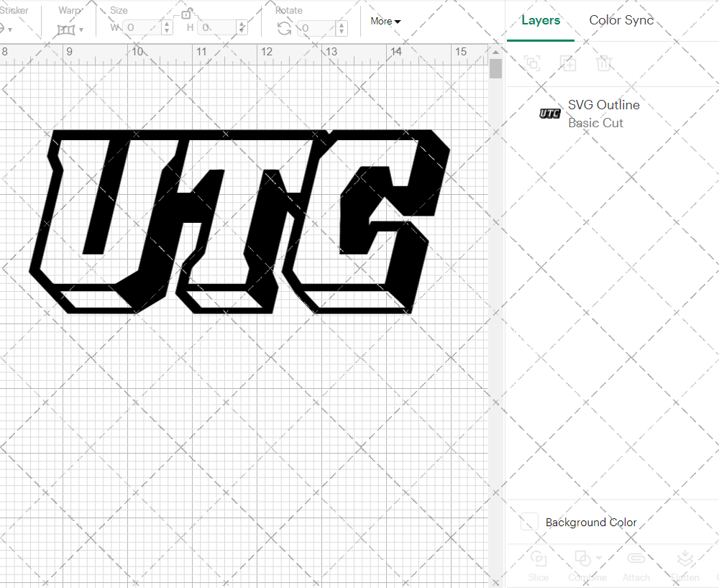This screenshot has height=588, width=719.
Task: Open the Warp tool
Action: point(66,29)
